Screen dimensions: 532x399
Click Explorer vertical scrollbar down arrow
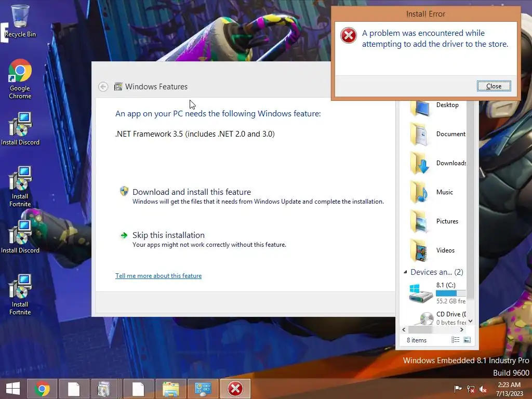pos(470,321)
